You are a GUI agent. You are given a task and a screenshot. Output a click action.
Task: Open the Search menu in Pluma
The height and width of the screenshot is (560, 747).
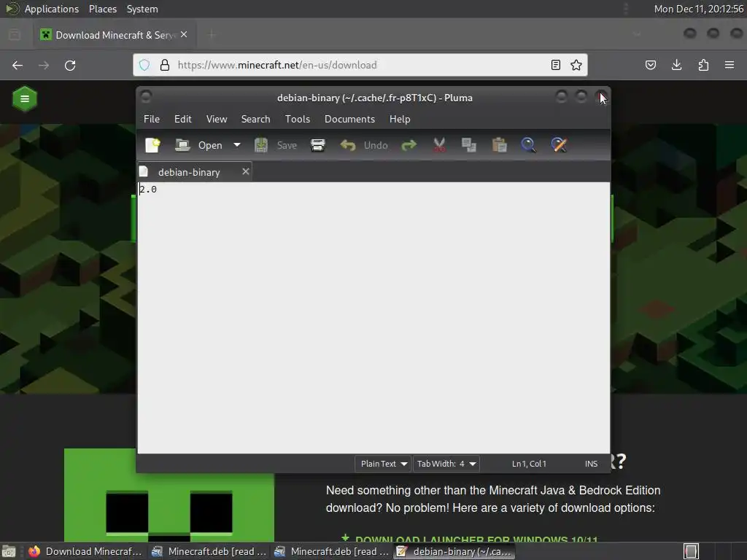(255, 119)
